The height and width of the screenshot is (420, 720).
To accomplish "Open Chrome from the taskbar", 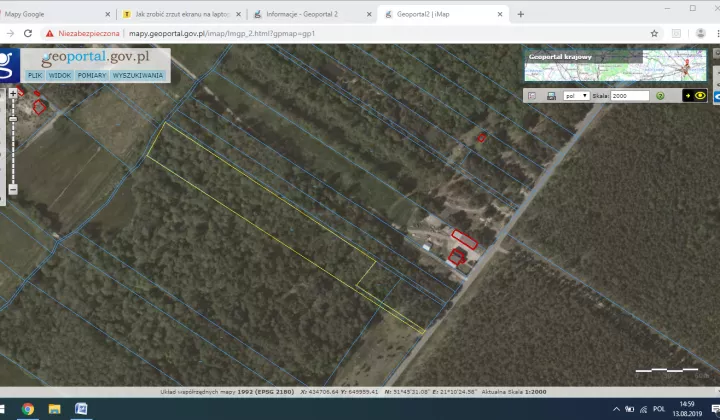I will pos(27,409).
